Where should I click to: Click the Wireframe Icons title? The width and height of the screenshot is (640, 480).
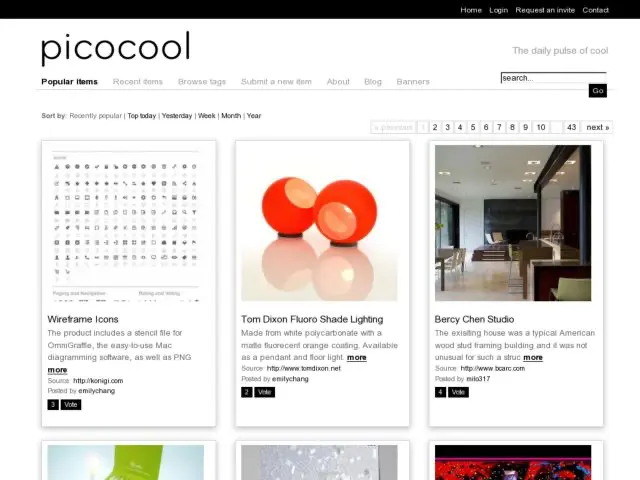point(83,319)
